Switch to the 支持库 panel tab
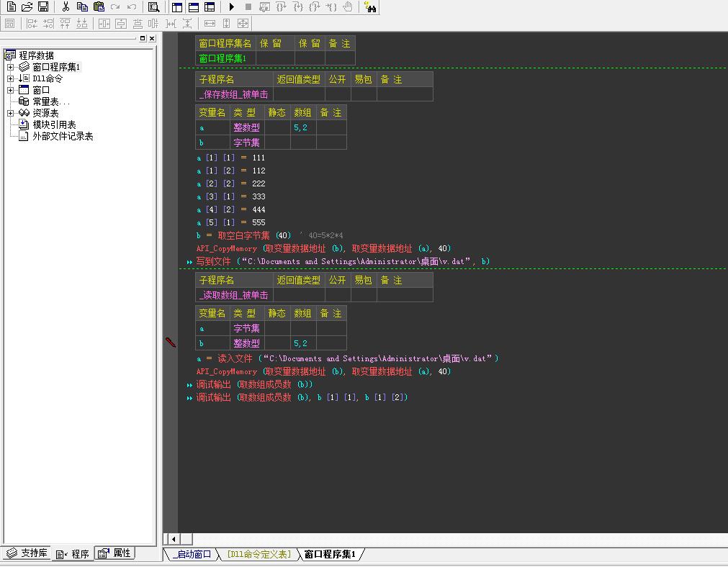The image size is (728, 567). [x=27, y=553]
